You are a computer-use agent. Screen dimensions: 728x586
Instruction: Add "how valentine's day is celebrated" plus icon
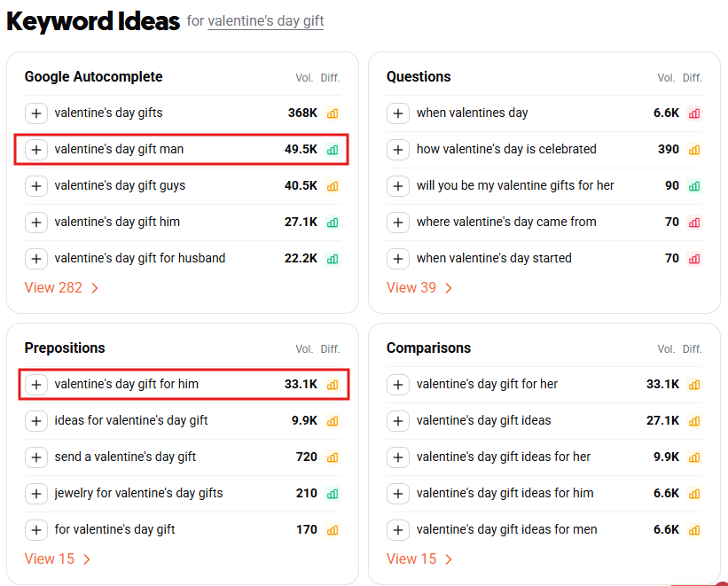(x=398, y=150)
